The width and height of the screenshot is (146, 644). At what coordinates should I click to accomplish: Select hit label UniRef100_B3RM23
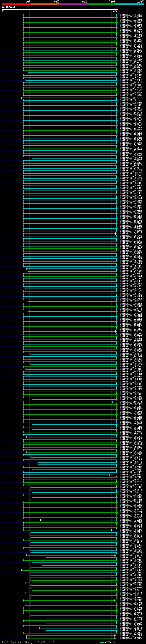(x=131, y=331)
